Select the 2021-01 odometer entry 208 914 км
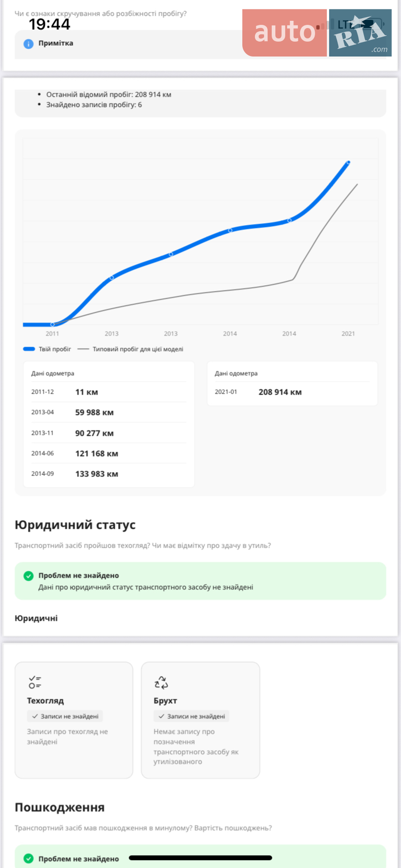 (x=292, y=392)
